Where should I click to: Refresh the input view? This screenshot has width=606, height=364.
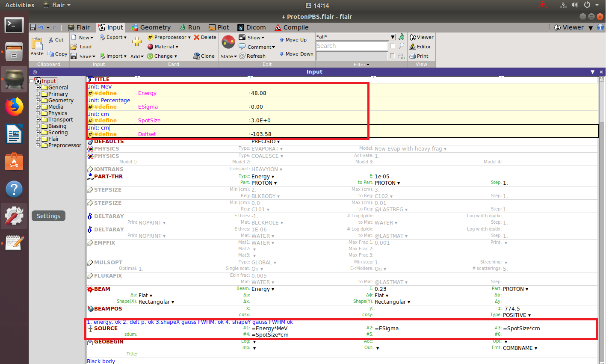point(252,56)
